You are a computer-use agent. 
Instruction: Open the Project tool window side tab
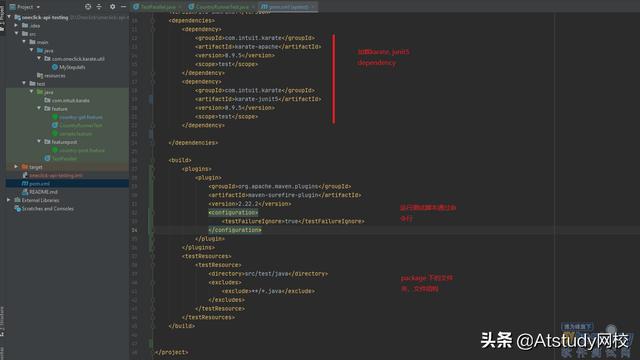2,20
